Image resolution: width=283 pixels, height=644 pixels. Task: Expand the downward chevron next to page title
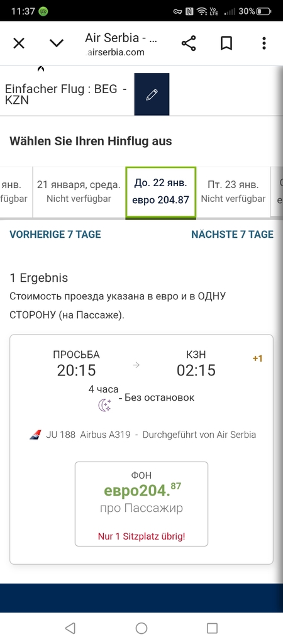coord(56,43)
